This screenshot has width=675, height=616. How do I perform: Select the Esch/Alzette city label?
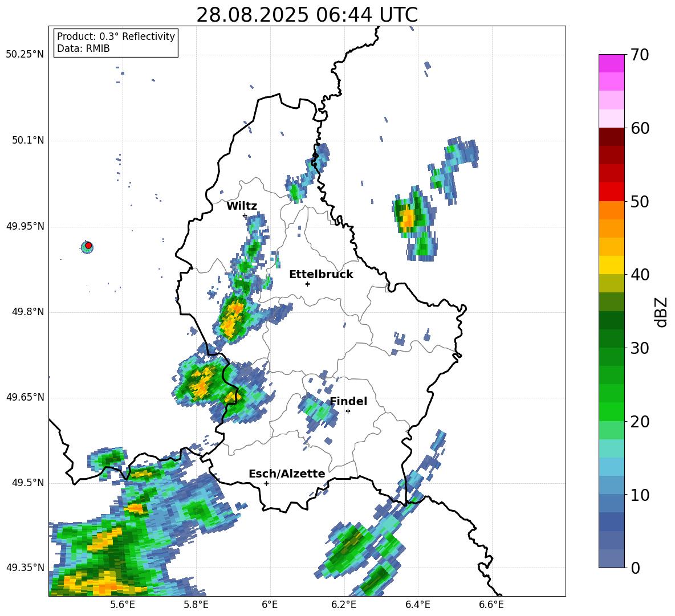click(287, 474)
